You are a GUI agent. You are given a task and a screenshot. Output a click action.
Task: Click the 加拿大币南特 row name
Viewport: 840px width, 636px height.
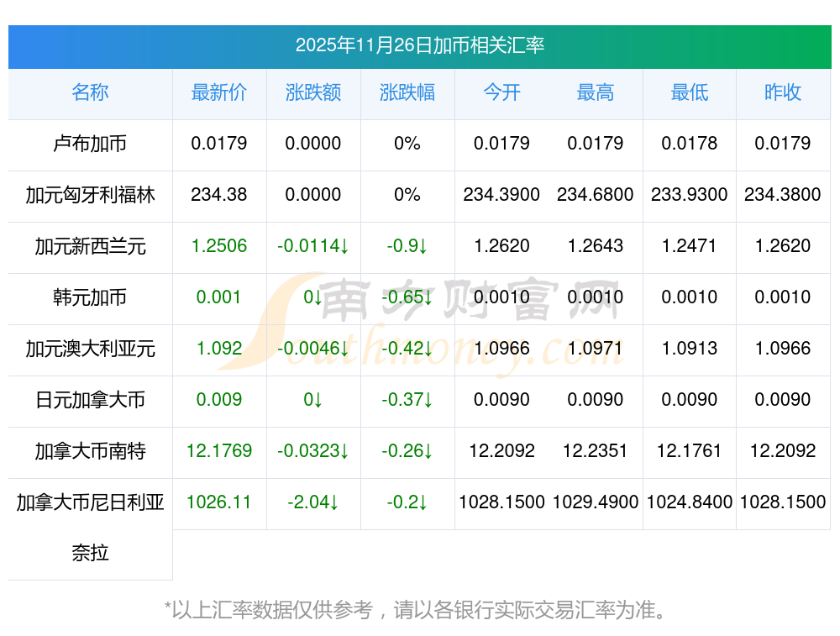90,451
